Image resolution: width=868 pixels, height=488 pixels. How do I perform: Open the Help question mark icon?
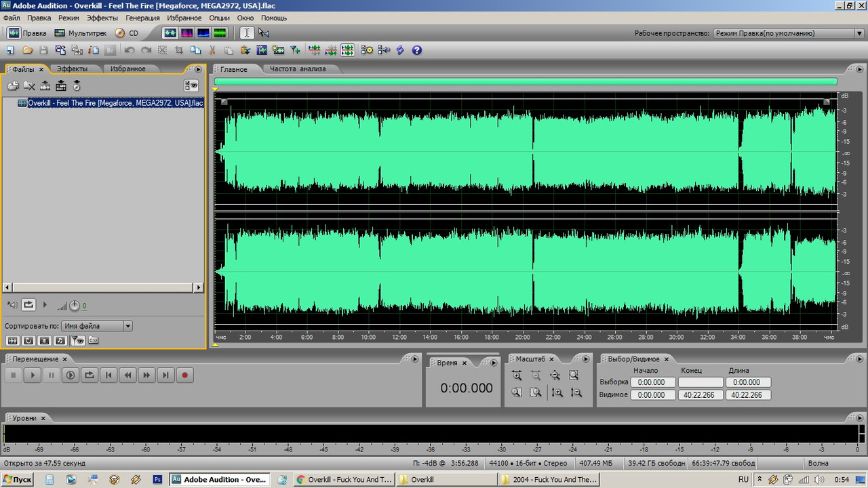tap(417, 50)
